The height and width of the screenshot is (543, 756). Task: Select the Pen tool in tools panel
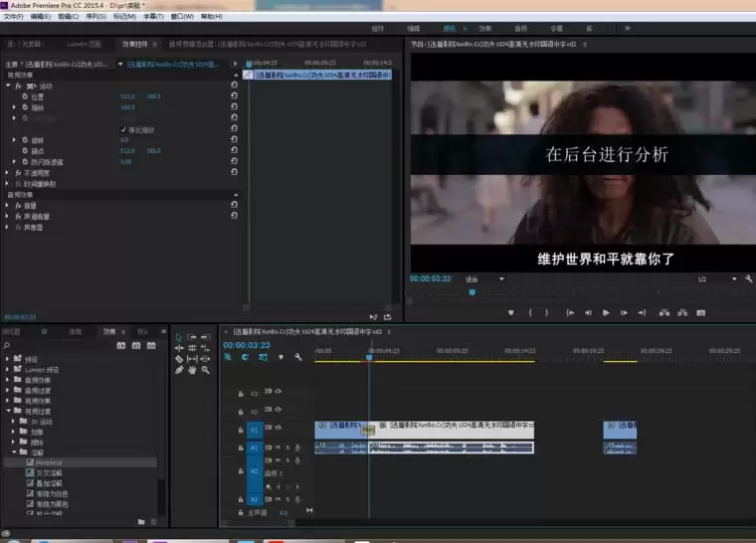tap(180, 369)
